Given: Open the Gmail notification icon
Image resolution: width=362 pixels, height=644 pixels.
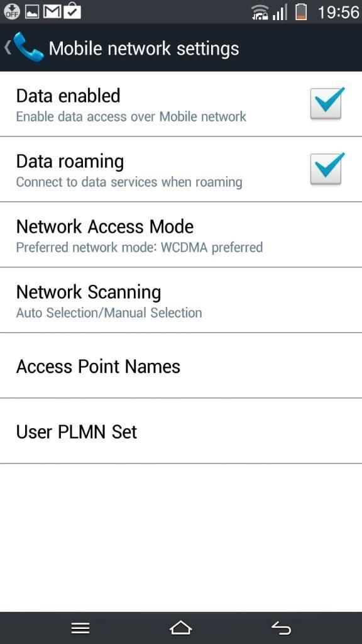Looking at the screenshot, I should pos(52,11).
